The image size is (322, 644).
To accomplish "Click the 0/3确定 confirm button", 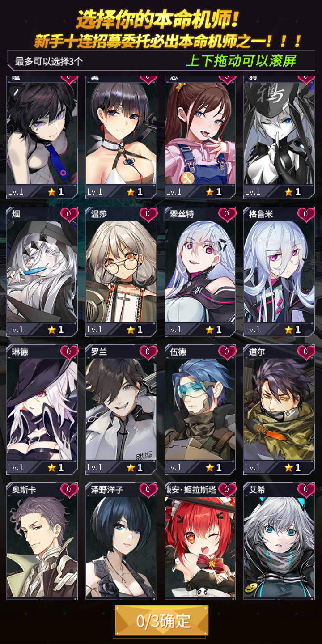I will [161, 621].
